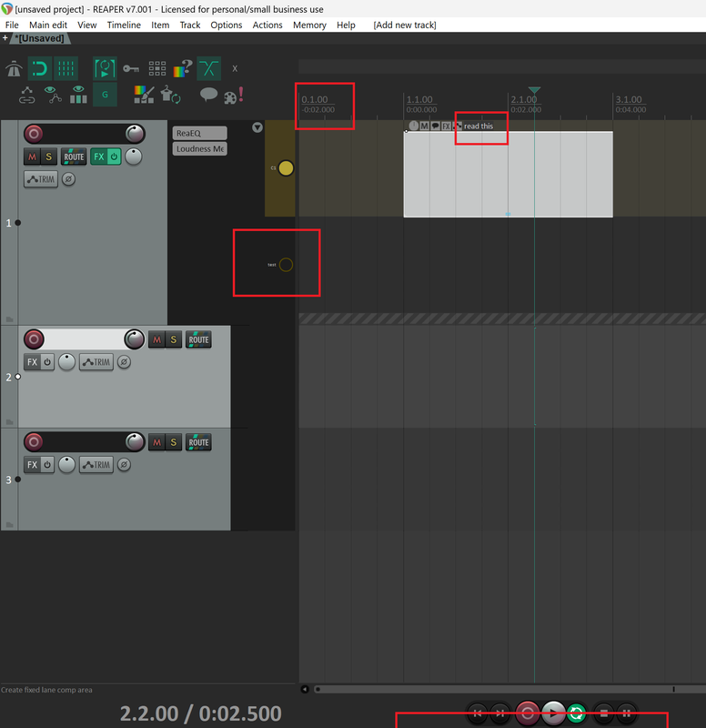Mute track 2

point(156,339)
